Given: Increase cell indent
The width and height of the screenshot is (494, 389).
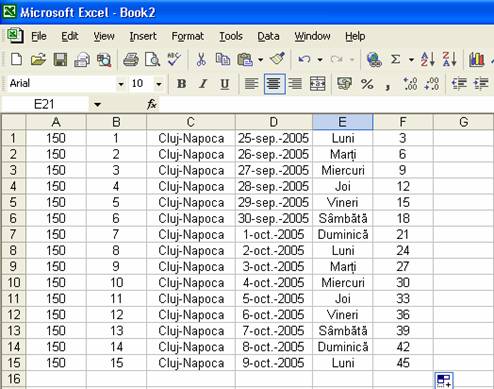Looking at the screenshot, I should coord(481,84).
